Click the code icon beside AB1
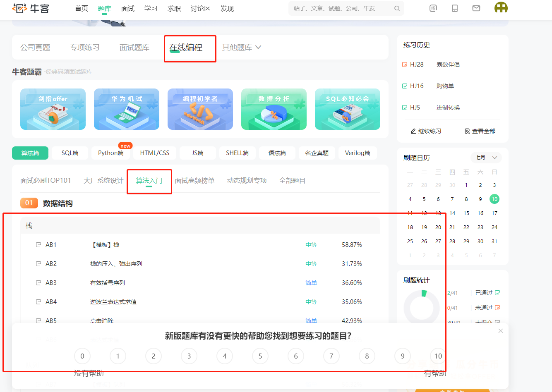The width and height of the screenshot is (552, 392). (38, 245)
